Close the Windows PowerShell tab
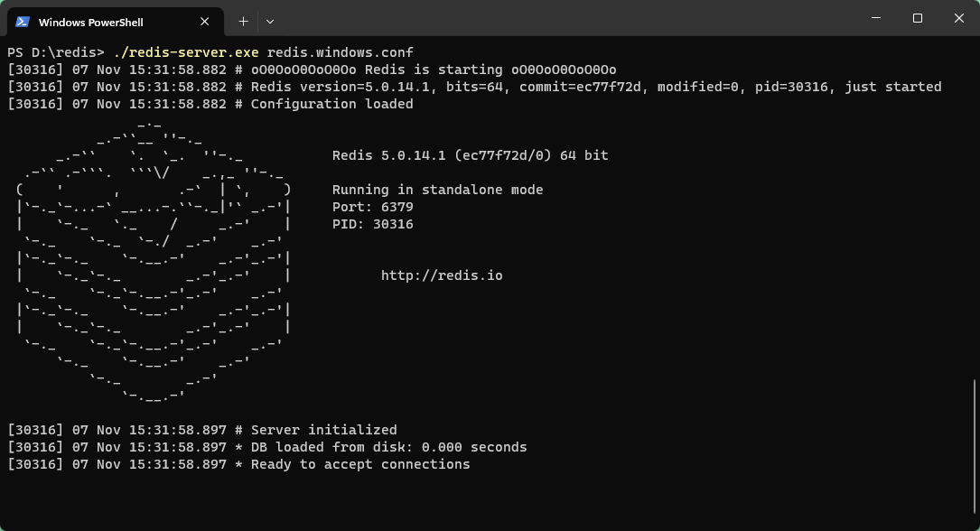This screenshot has height=531, width=980. coord(204,22)
